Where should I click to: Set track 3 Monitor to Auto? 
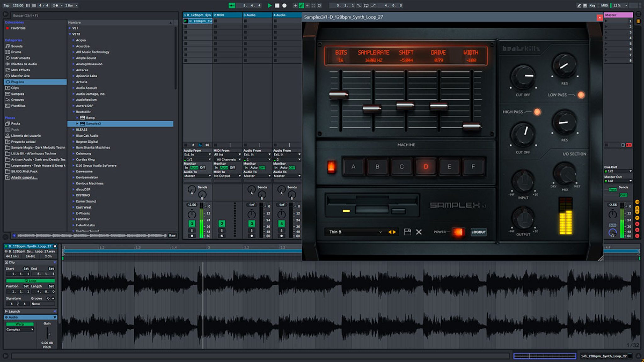click(254, 167)
